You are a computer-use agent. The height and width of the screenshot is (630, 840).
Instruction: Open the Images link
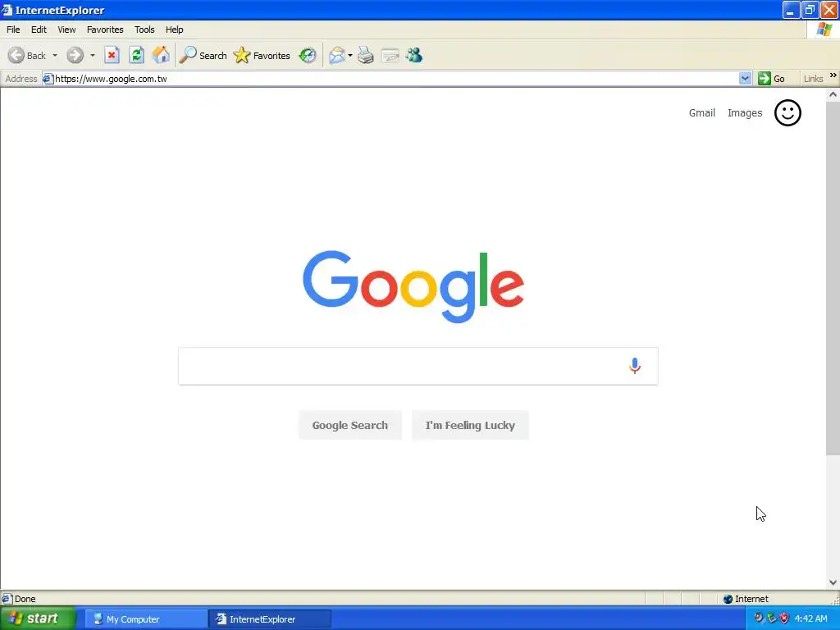pos(745,113)
